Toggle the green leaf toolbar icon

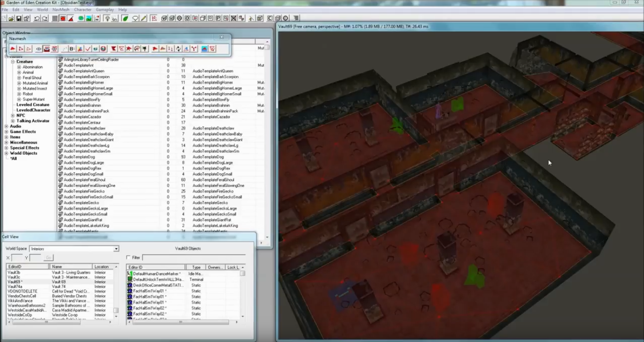click(125, 19)
